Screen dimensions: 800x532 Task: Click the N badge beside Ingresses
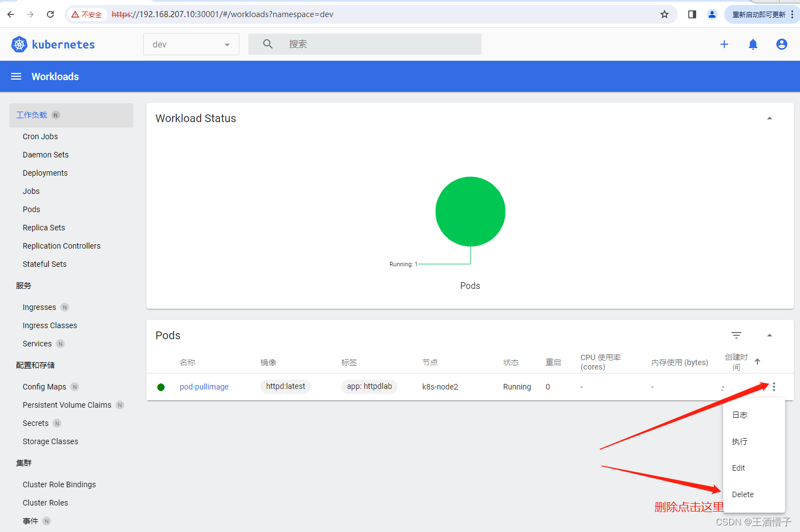coord(65,307)
